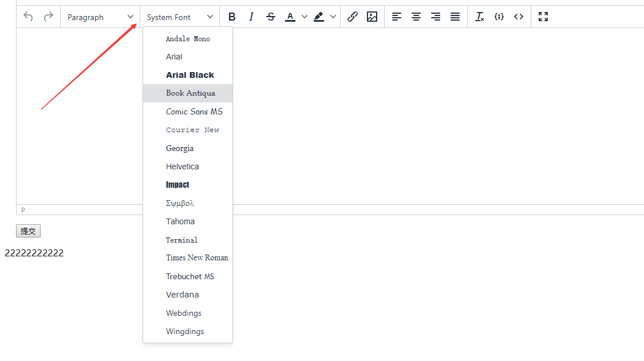Pick the Wingdings font

click(188, 331)
